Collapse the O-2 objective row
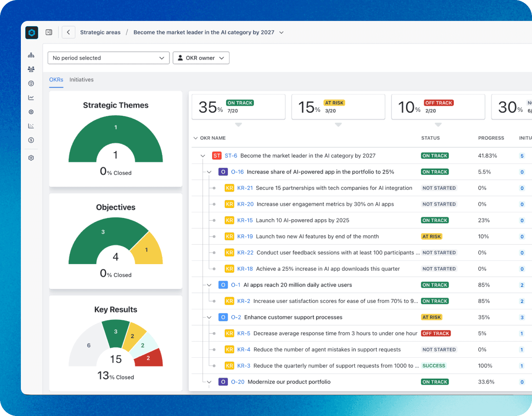532x416 pixels. click(x=209, y=317)
